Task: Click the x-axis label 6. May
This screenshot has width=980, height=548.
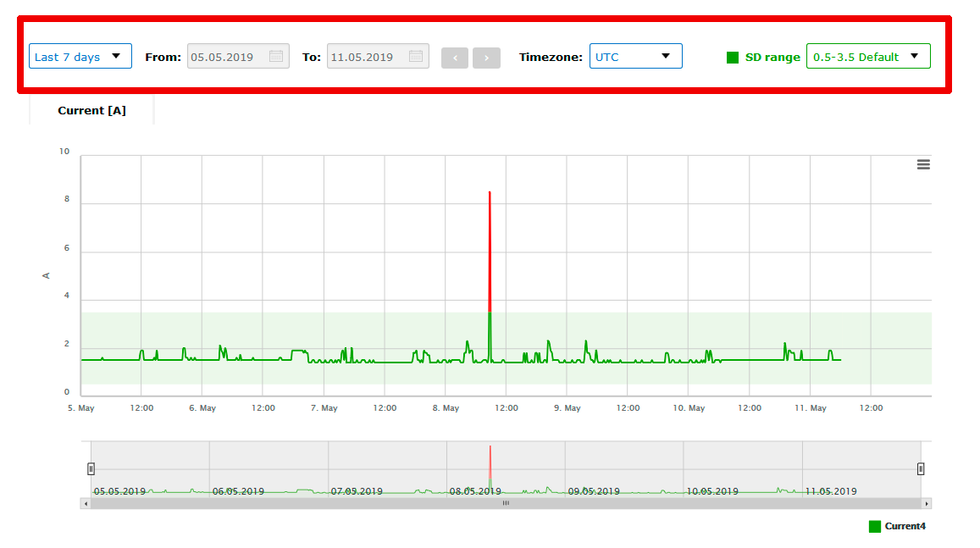Action: [x=202, y=408]
